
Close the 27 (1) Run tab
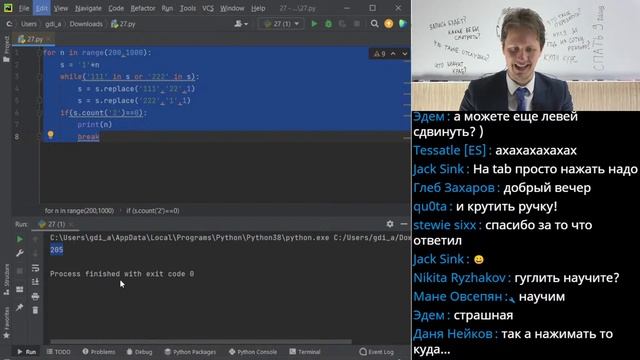[71, 224]
